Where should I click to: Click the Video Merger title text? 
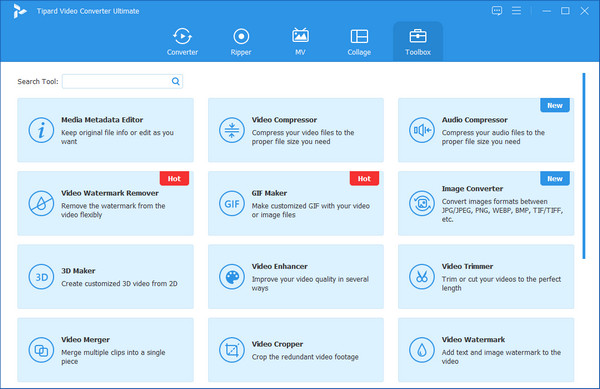pyautogui.click(x=85, y=340)
